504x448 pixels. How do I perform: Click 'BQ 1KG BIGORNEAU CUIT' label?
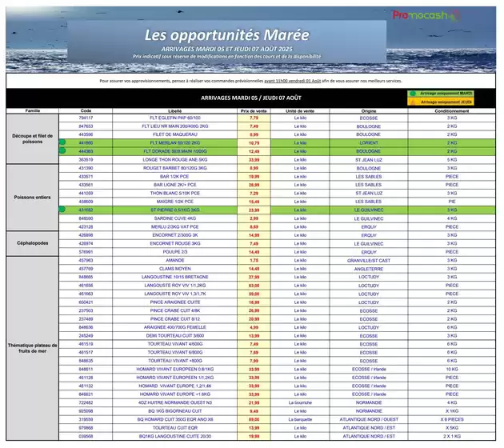pos(175,411)
